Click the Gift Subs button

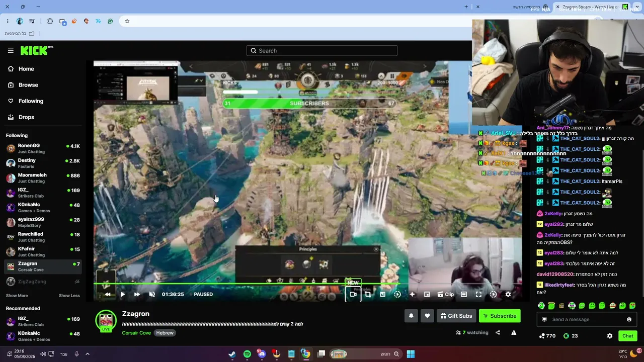pos(456,316)
